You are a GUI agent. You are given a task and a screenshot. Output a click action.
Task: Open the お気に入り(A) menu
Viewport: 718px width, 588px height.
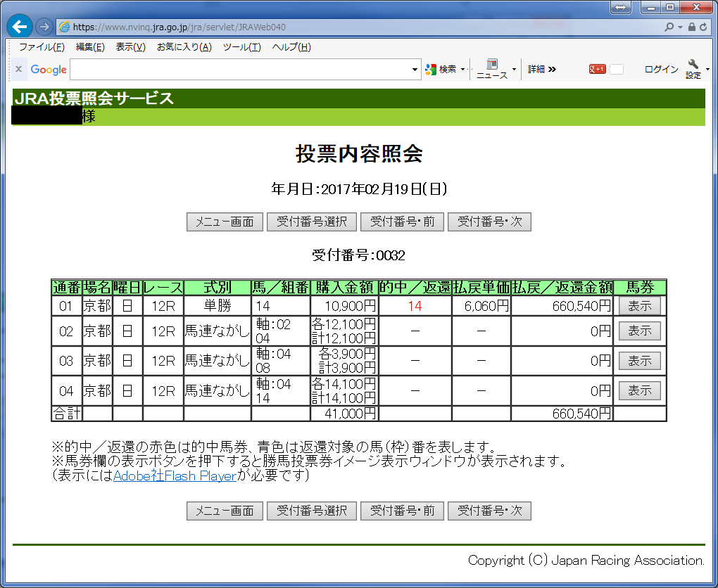point(184,47)
